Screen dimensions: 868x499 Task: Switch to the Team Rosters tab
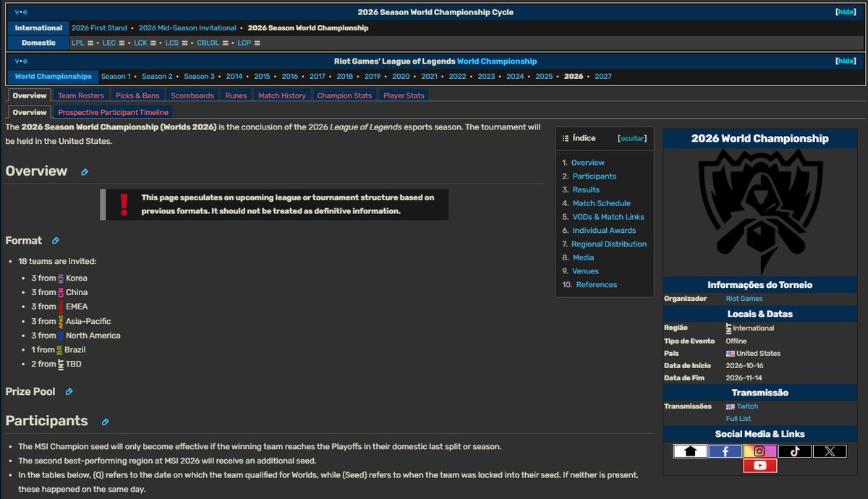pyautogui.click(x=81, y=95)
